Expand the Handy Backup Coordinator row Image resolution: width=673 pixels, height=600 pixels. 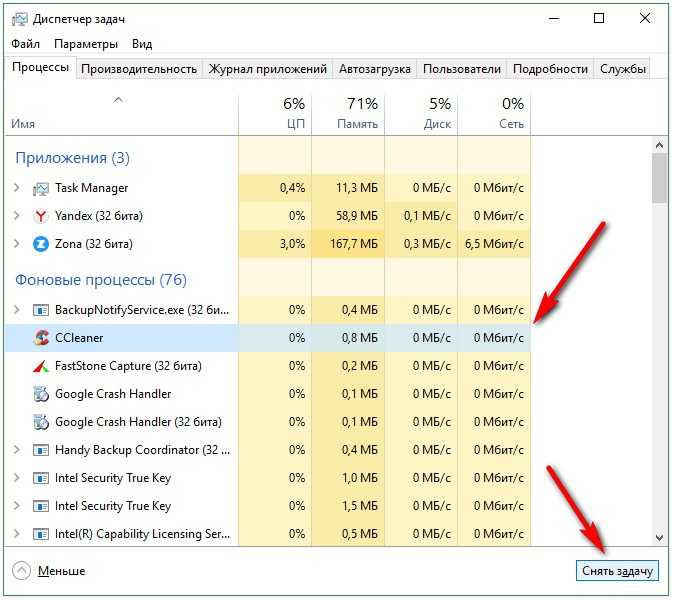(17, 449)
